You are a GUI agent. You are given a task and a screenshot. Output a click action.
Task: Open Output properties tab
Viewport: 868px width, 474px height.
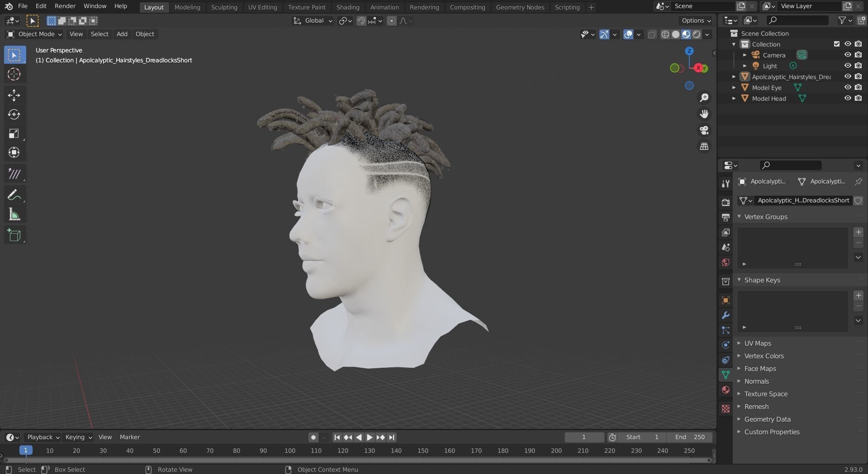tap(726, 217)
